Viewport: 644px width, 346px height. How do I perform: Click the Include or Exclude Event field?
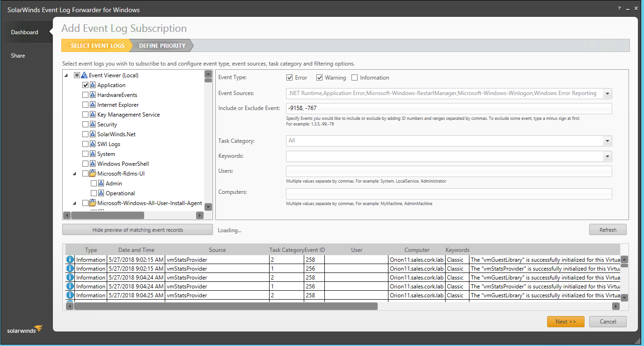pyautogui.click(x=449, y=109)
